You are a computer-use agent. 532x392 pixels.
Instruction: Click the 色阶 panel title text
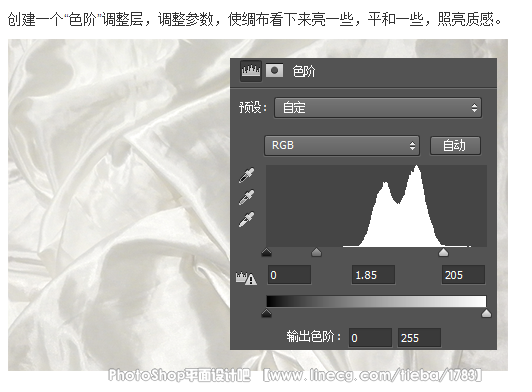coord(304,71)
